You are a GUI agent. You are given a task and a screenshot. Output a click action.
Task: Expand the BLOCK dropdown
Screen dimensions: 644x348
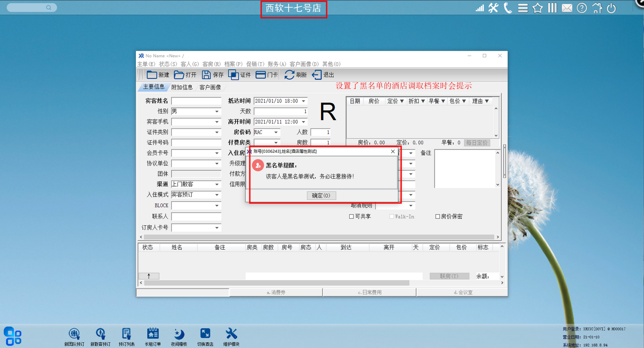[217, 206]
